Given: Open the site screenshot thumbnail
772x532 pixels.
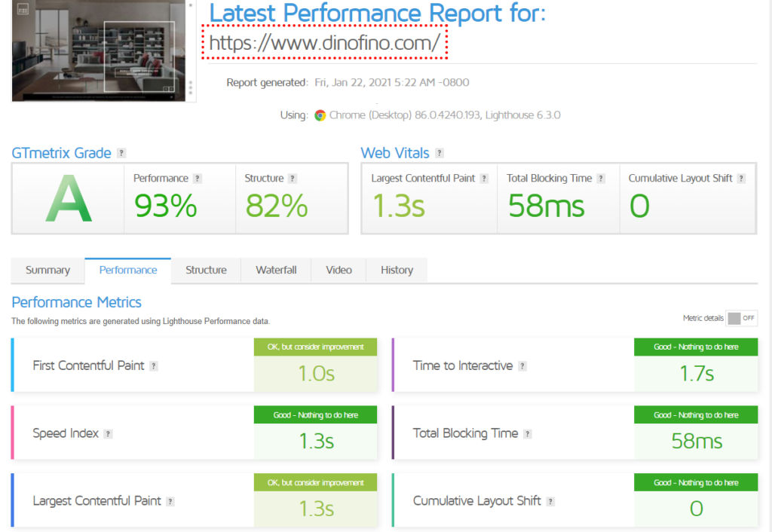Looking at the screenshot, I should pos(99,50).
